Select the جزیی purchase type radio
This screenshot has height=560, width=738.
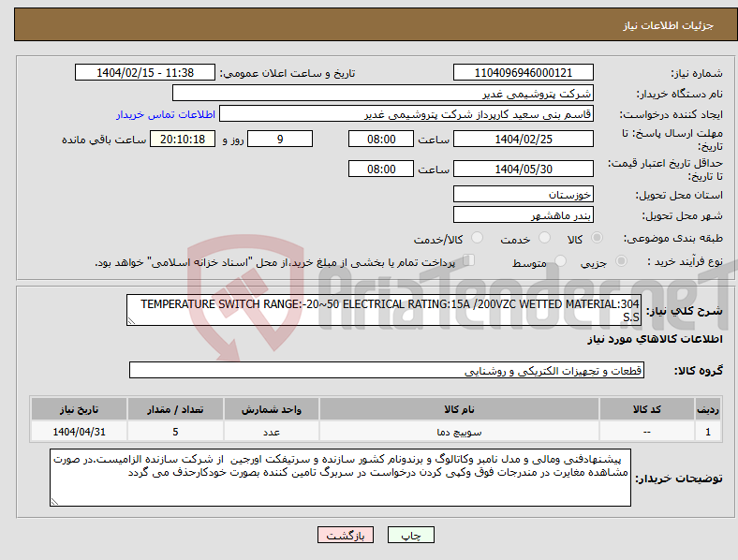click(x=621, y=260)
